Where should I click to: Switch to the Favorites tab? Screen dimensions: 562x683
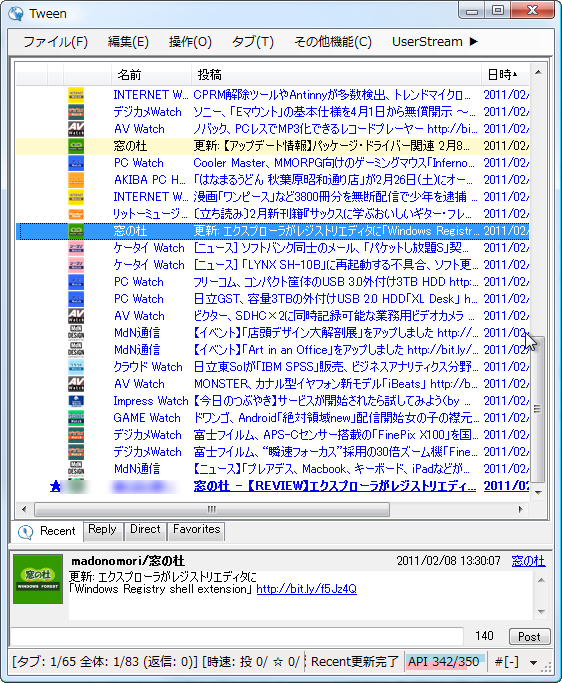pyautogui.click(x=196, y=529)
